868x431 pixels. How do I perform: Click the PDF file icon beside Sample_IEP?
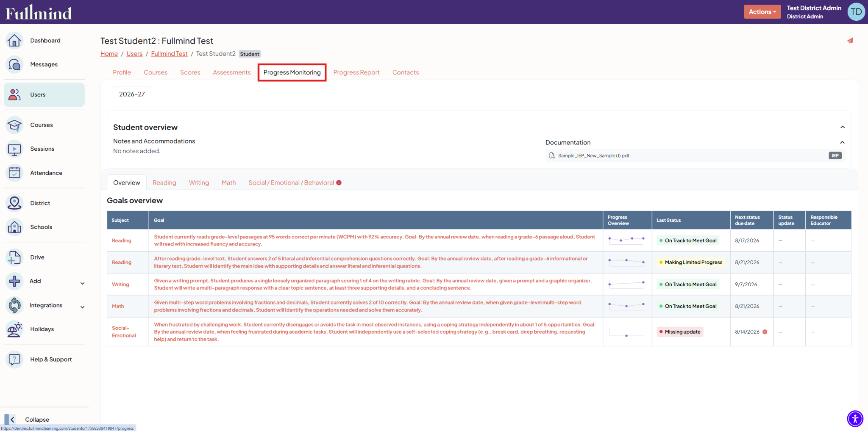[552, 156]
